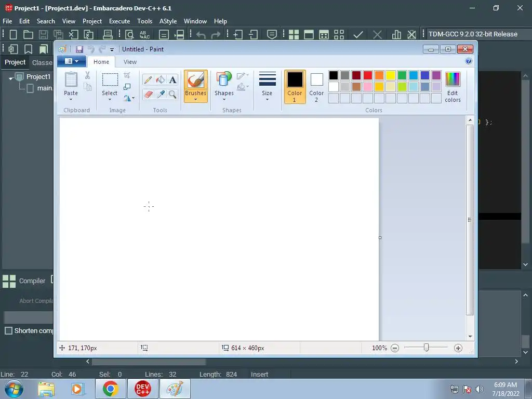This screenshot has height=399, width=532.
Task: Click the Cut scissors icon in Clipboard
Action: pos(87,75)
